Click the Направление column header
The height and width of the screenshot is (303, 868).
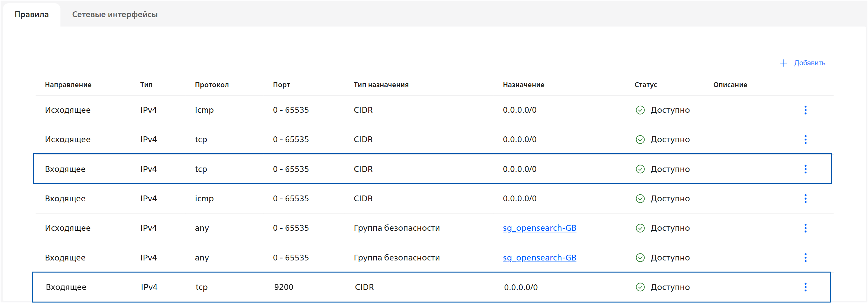tap(68, 85)
